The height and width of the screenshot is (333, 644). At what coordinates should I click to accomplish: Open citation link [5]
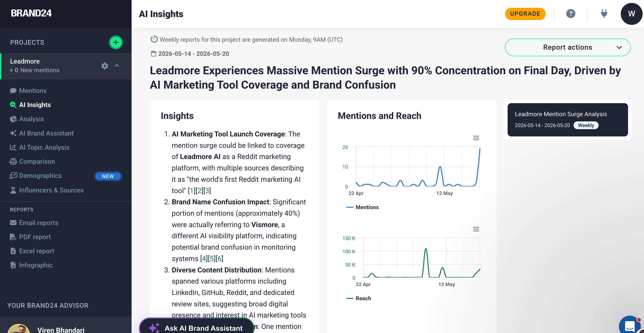(212, 259)
